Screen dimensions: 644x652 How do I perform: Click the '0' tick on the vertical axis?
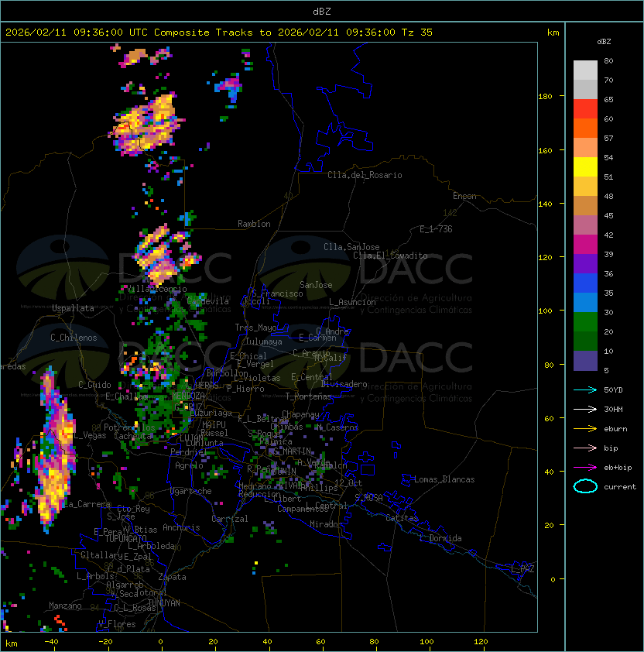[x=553, y=580]
